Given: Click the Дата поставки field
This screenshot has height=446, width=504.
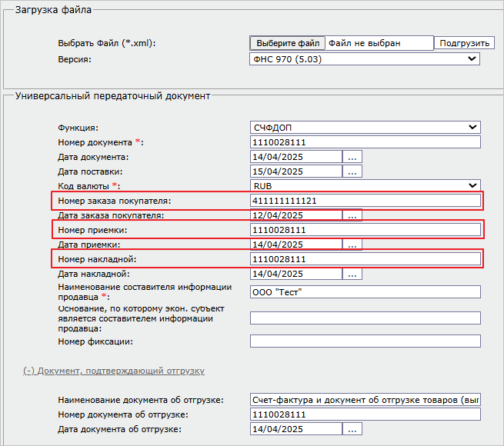Looking at the screenshot, I should [296, 171].
